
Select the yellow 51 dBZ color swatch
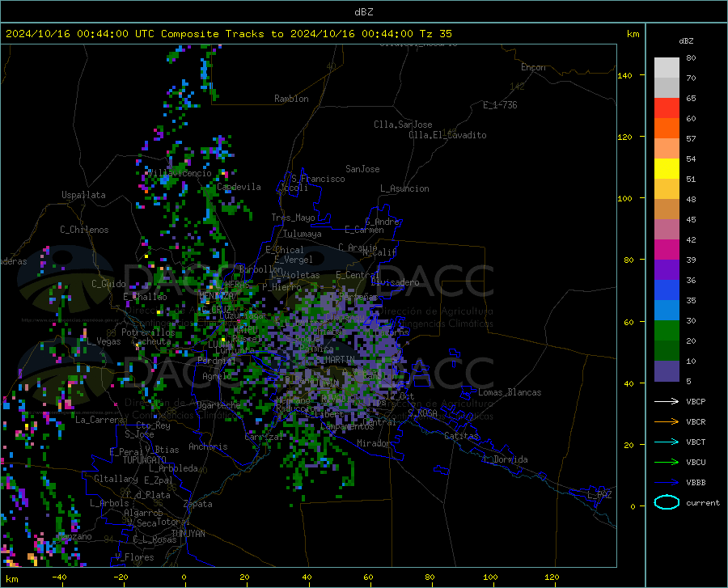click(667, 169)
